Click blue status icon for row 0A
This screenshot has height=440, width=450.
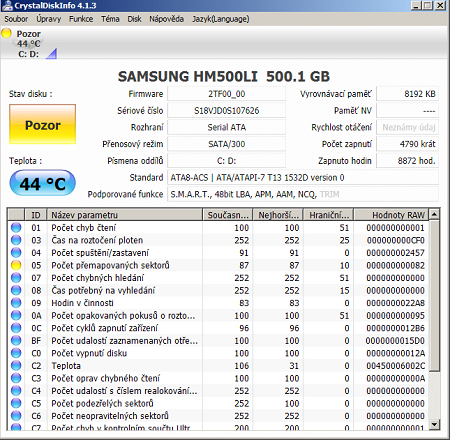click(x=16, y=315)
